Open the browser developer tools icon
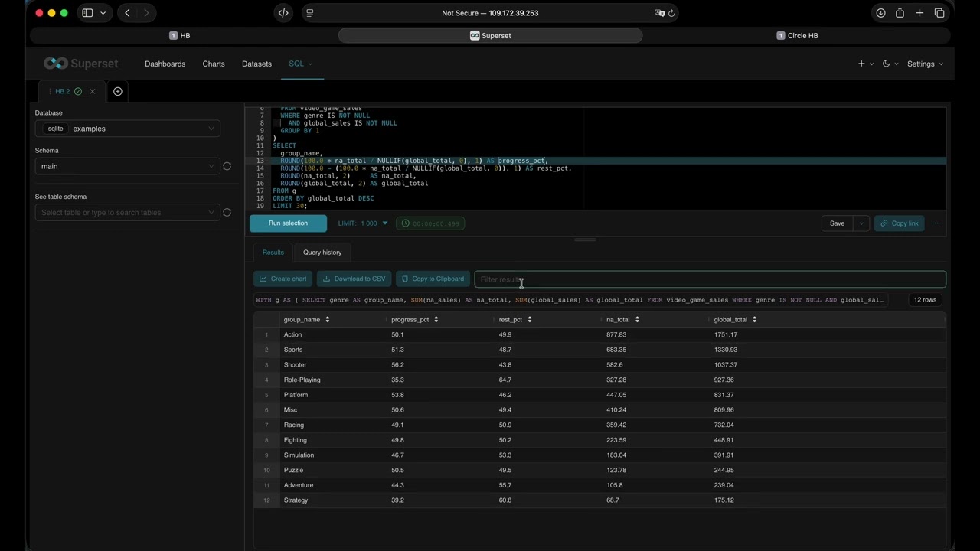The width and height of the screenshot is (980, 551). pos(283,13)
